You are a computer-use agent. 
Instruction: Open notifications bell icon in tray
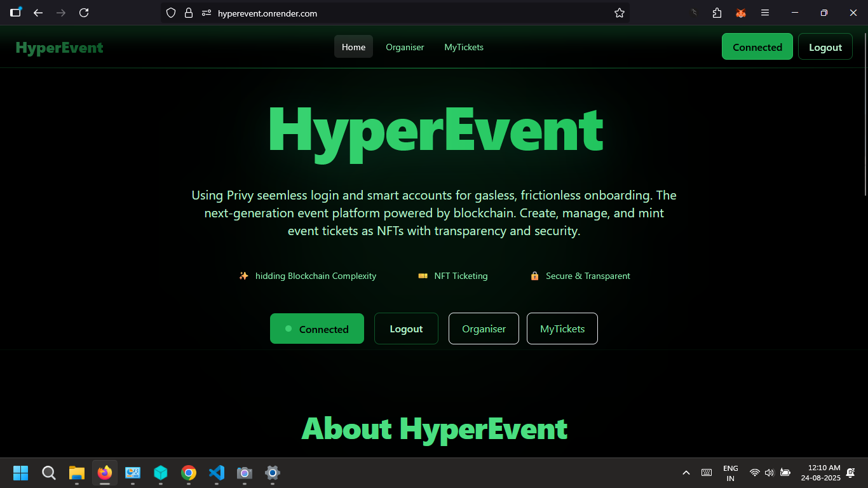pos(851,473)
